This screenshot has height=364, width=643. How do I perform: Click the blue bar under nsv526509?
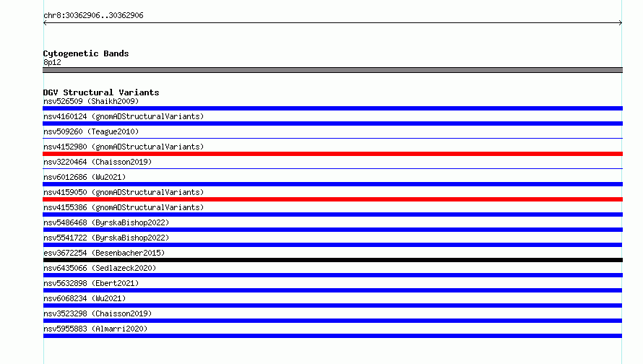(332, 108)
